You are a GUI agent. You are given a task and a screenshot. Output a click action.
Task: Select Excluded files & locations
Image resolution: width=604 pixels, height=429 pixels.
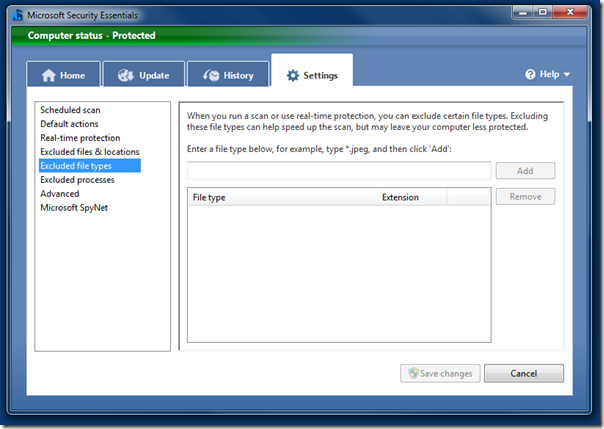(90, 151)
